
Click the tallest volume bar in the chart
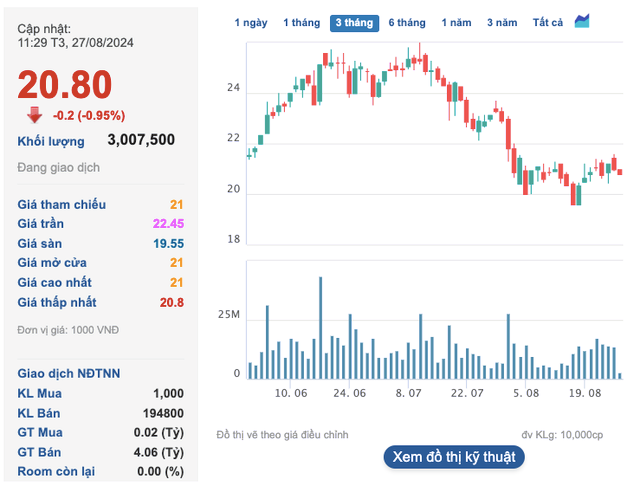click(x=321, y=327)
